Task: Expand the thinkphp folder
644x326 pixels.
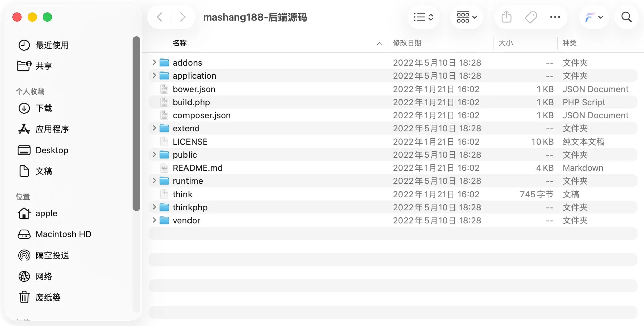Action: click(154, 207)
